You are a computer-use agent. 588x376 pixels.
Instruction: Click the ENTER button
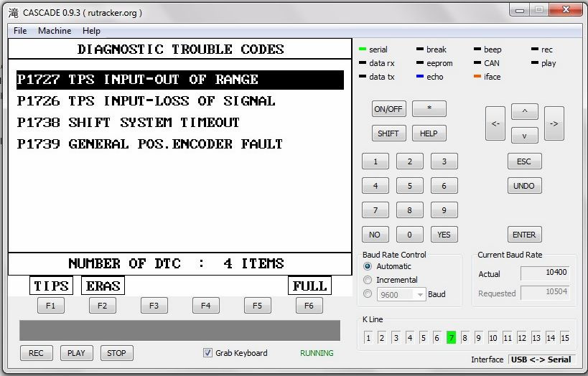524,235
